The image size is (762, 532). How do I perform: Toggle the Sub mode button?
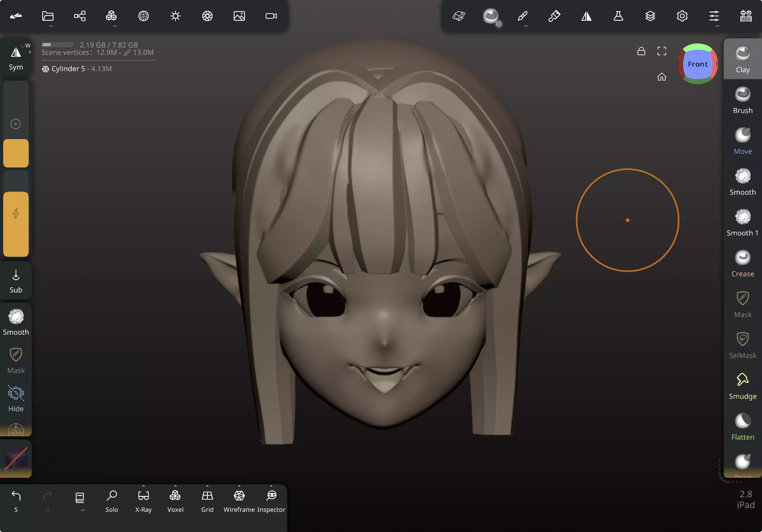[16, 281]
